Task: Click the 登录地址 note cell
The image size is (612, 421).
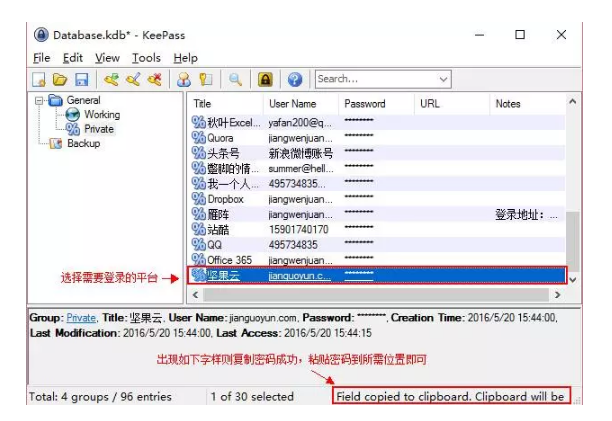Action: [x=526, y=215]
